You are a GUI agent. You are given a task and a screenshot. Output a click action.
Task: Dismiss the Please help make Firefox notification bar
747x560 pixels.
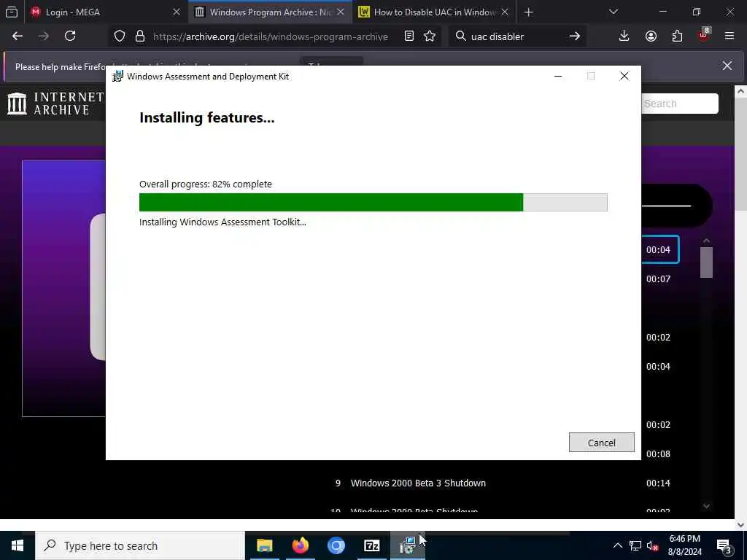click(727, 66)
